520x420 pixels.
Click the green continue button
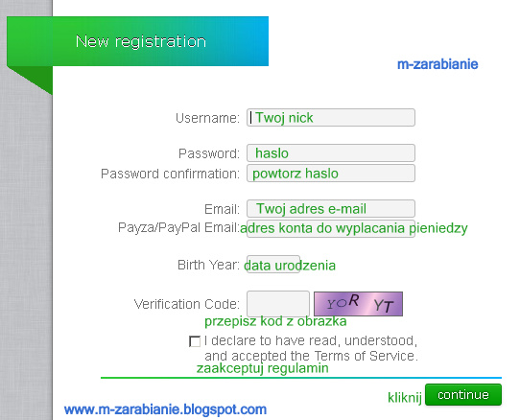point(463,394)
